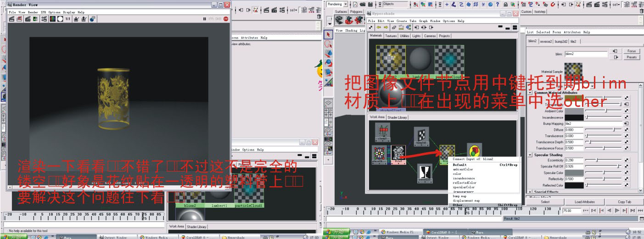Choose bump map in Connect Input menu
Image resolution: width=644 pixels, height=239 pixels.
460,196
